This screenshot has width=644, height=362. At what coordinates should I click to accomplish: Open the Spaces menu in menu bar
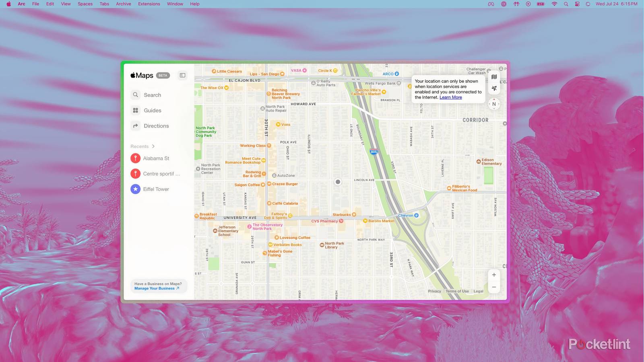(x=85, y=4)
